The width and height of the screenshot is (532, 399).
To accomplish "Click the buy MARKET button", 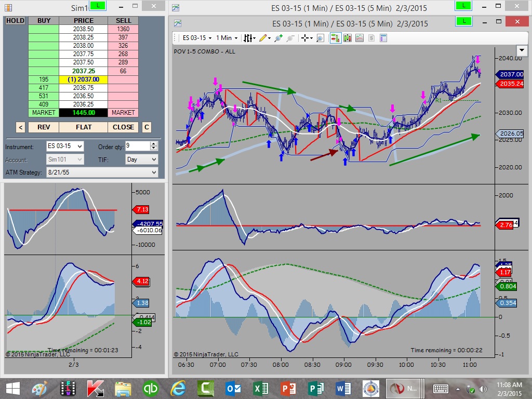I will coord(44,113).
